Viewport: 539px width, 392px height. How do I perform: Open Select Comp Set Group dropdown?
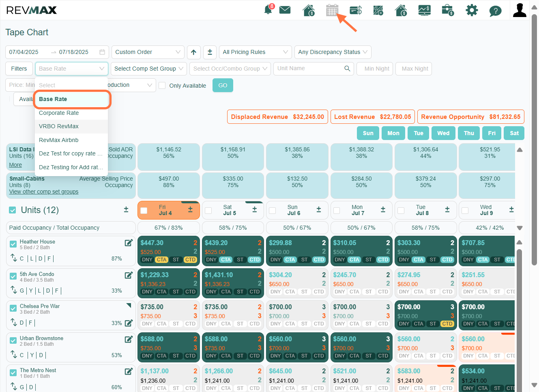coord(149,69)
